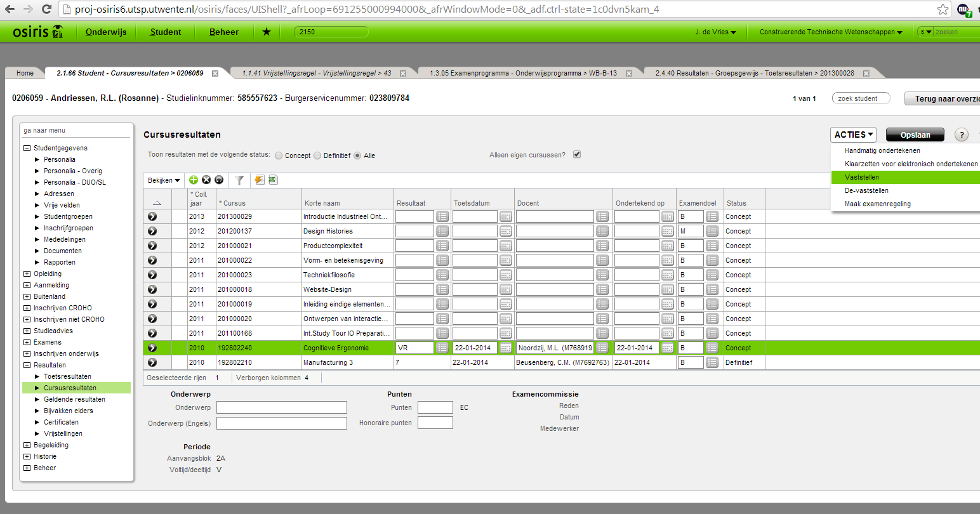Viewport: 980px width, 514px height.
Task: Collapse the Resultaten tree node
Action: pos(27,365)
